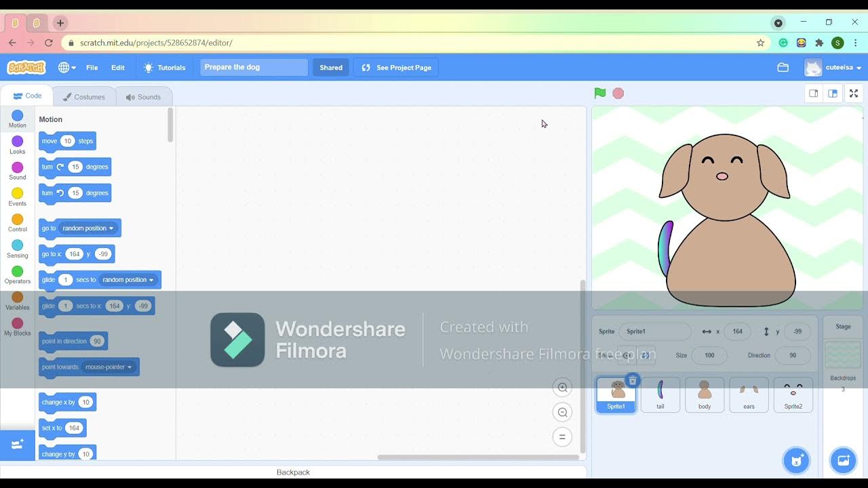Click the move 10 steps block
The image size is (868, 488).
67,141
